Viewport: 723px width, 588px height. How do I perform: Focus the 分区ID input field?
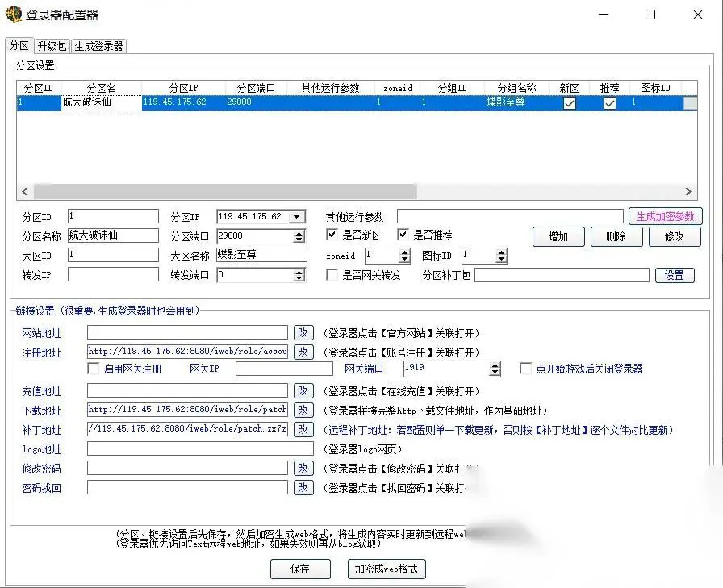tap(113, 216)
